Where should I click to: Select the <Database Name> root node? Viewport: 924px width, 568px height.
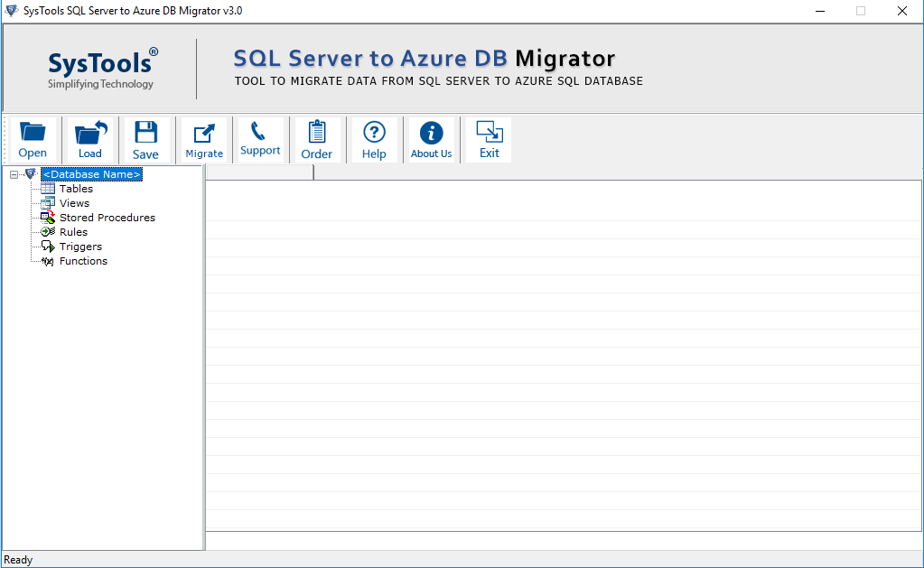[x=92, y=174]
